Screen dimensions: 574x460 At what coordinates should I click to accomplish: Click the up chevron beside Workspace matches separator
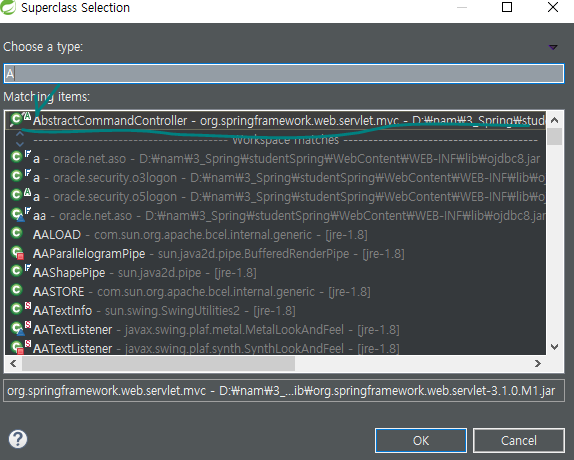tap(20, 134)
